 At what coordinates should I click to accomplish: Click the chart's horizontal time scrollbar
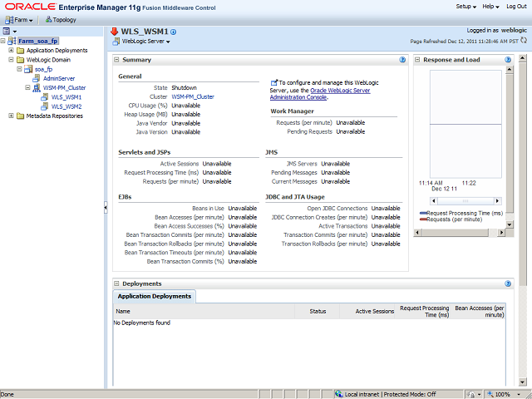(x=465, y=201)
